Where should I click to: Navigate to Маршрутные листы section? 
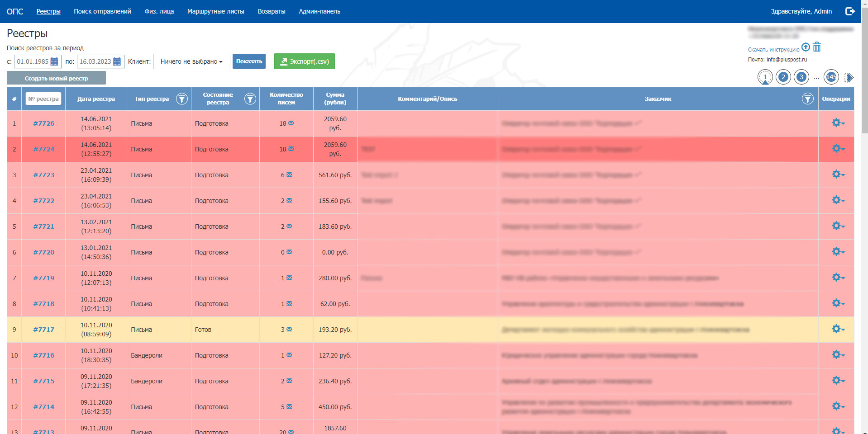(x=215, y=11)
